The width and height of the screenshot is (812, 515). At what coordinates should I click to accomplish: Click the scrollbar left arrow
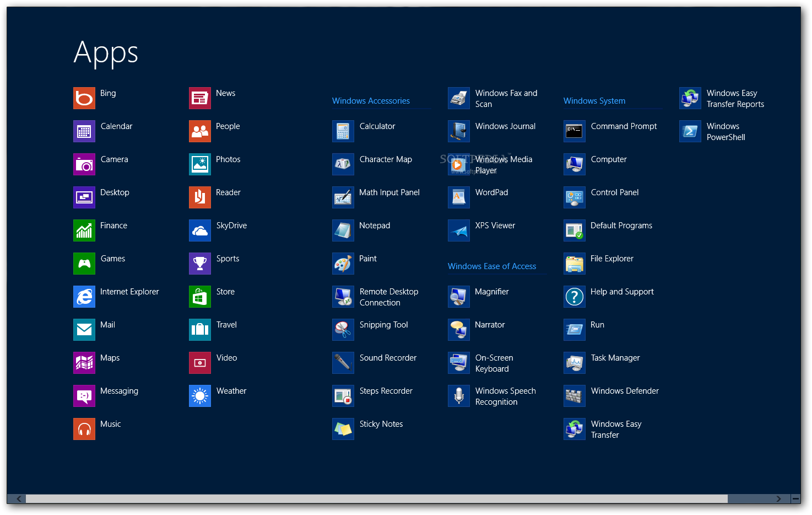pos(19,499)
